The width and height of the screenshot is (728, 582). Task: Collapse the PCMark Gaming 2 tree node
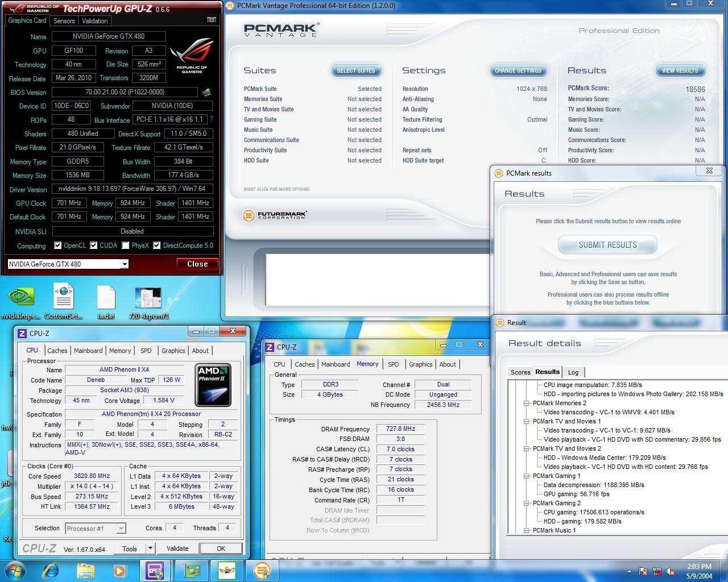point(527,503)
